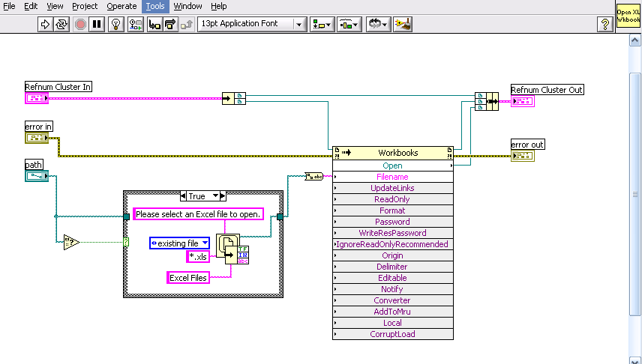The width and height of the screenshot is (642, 364).
Task: Click the *.xls string constant
Action: pos(198,257)
